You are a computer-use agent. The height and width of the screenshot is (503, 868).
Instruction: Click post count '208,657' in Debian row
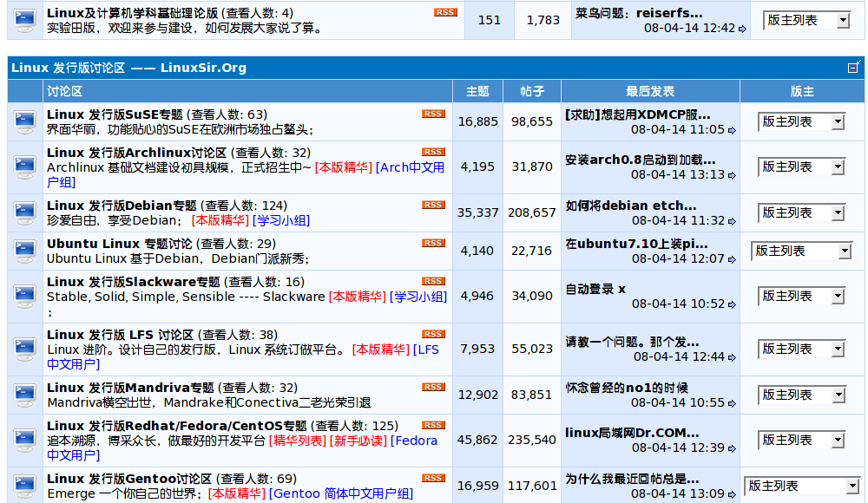532,212
